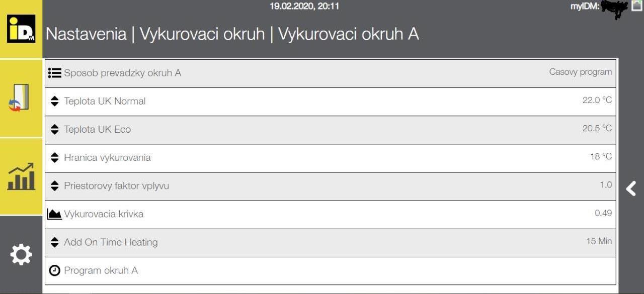Adjust Teplota UK Eco stepper arrows

pyautogui.click(x=55, y=129)
